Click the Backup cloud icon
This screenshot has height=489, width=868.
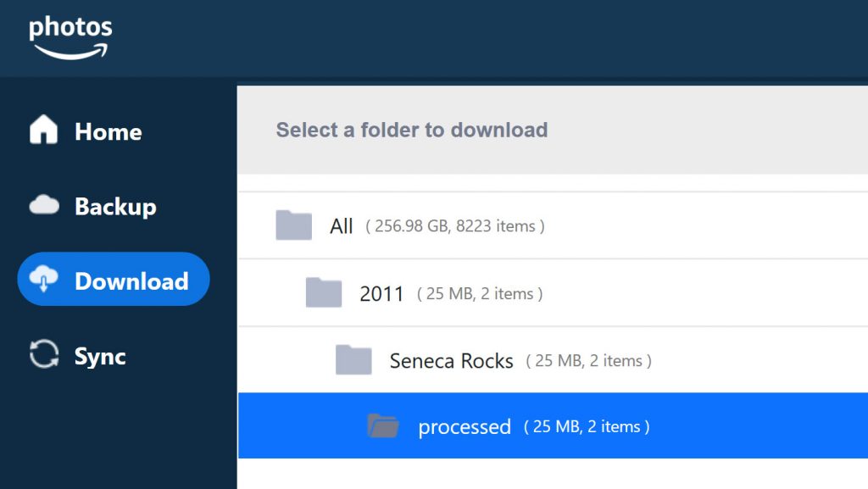44,205
